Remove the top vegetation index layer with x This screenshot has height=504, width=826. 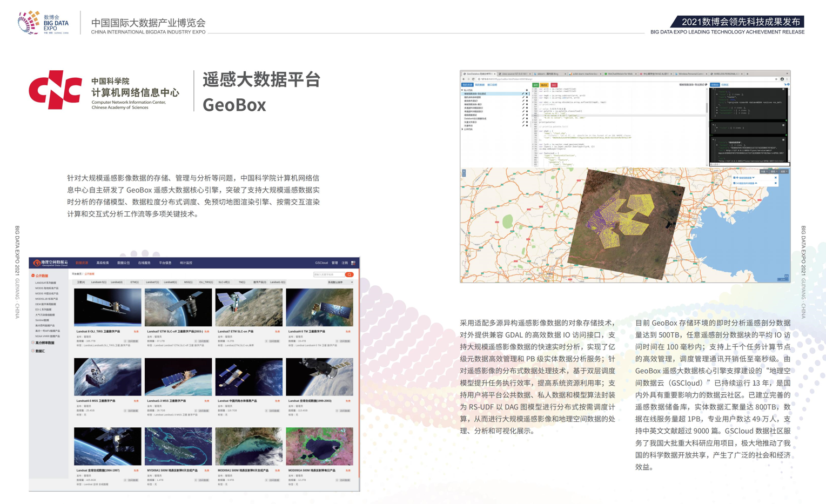pos(776,178)
